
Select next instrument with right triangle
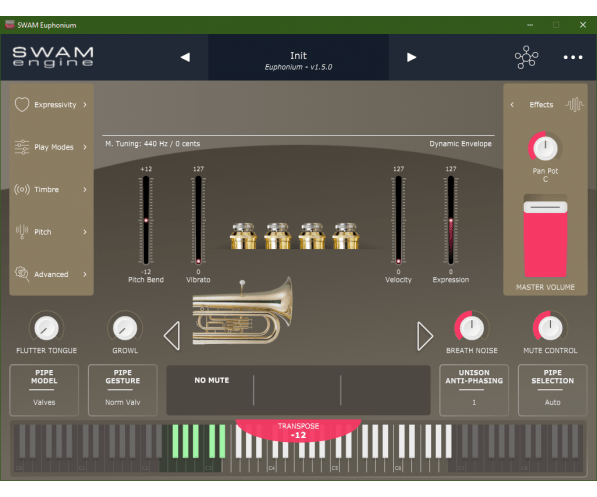425,336
